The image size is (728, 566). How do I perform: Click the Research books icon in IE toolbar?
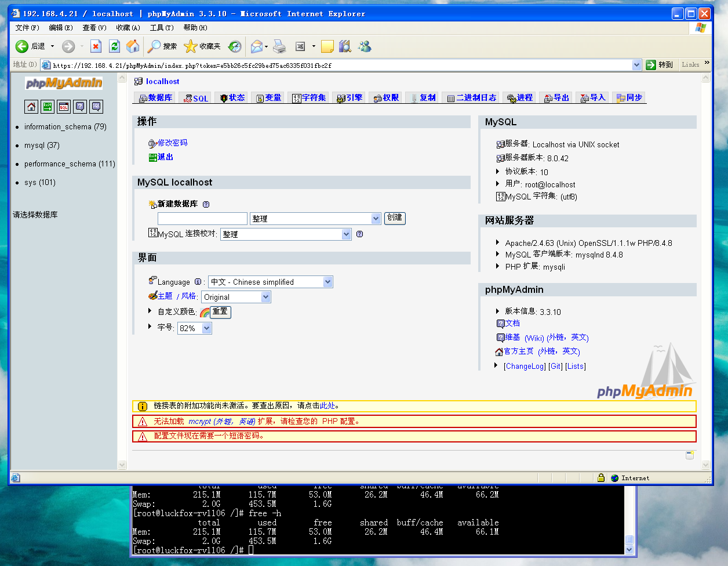tap(345, 46)
